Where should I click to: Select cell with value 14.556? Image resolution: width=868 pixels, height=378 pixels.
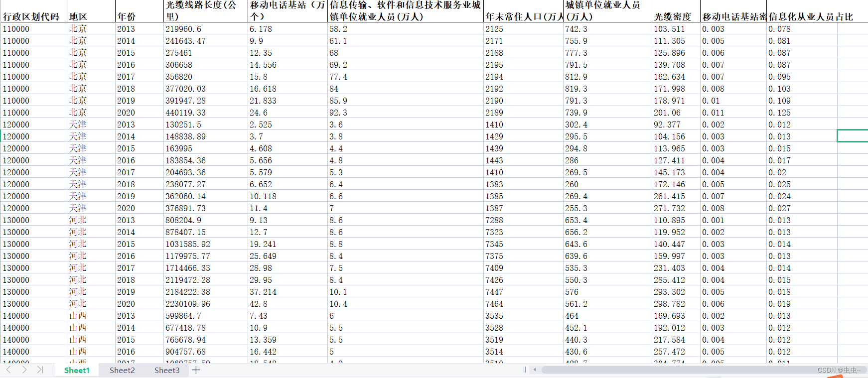click(288, 65)
